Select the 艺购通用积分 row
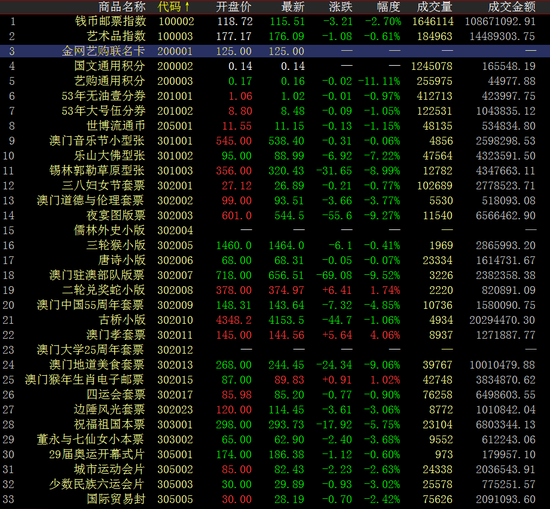The height and width of the screenshot is (509, 550). [275, 81]
